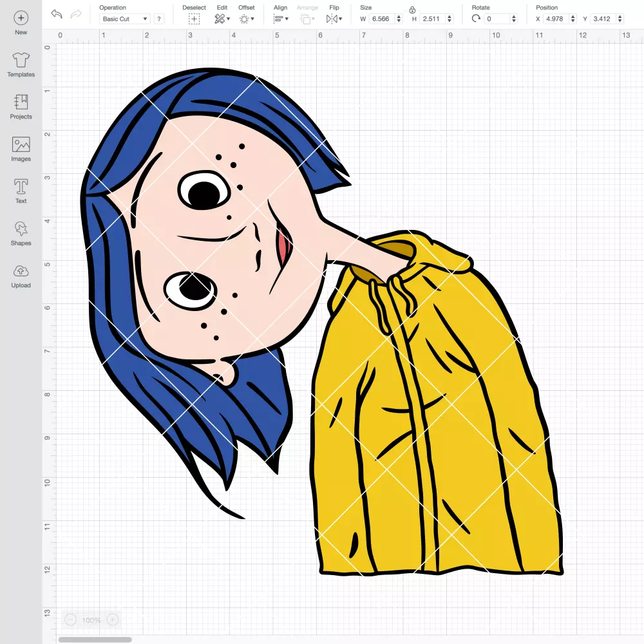Open the Edit tool menu
Viewport: 644px width, 644px height.
click(x=222, y=19)
